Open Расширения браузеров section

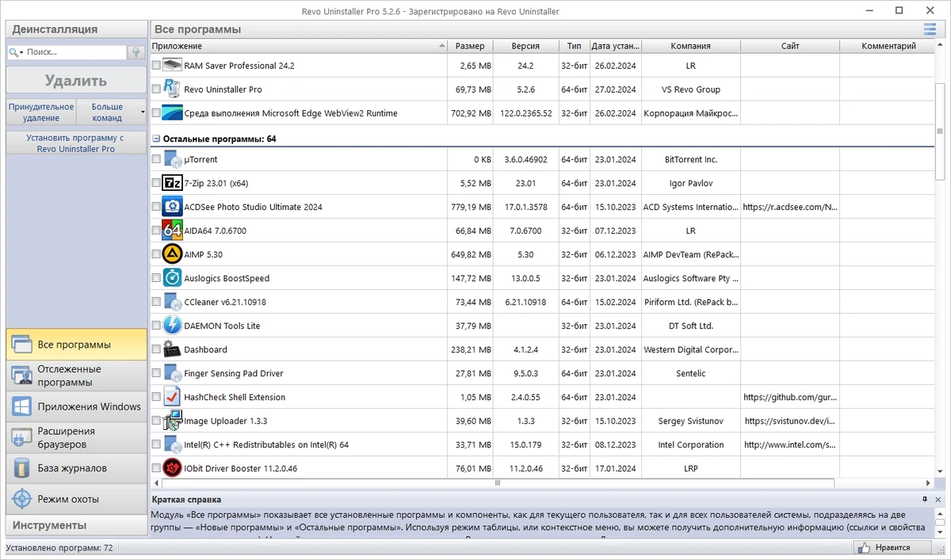(77, 437)
